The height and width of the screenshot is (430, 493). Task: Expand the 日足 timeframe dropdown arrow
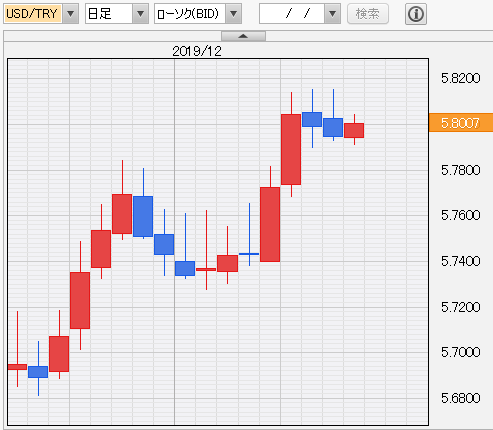(x=140, y=14)
